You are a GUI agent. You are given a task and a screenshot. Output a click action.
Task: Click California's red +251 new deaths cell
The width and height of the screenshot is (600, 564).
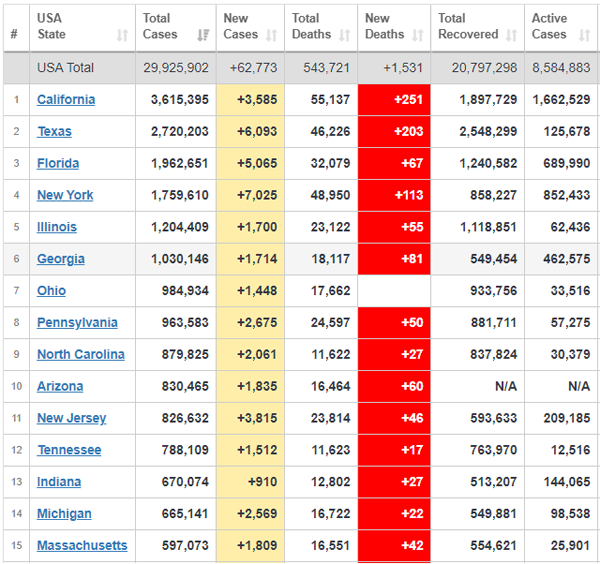tap(394, 99)
